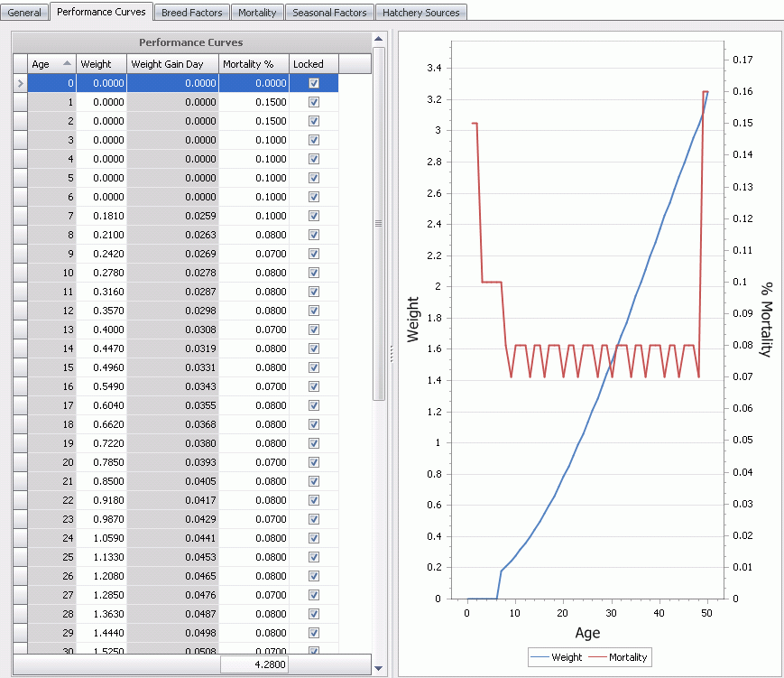Click Mortality cell 0.1000 for age 3
This screenshot has height=678, width=784.
(x=254, y=140)
